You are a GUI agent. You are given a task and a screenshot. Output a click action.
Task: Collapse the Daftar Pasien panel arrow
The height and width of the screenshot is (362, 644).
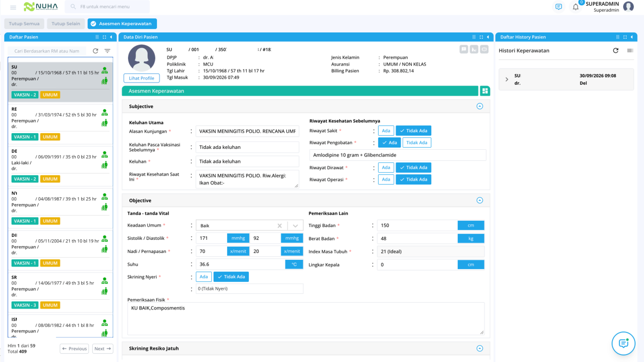111,37
